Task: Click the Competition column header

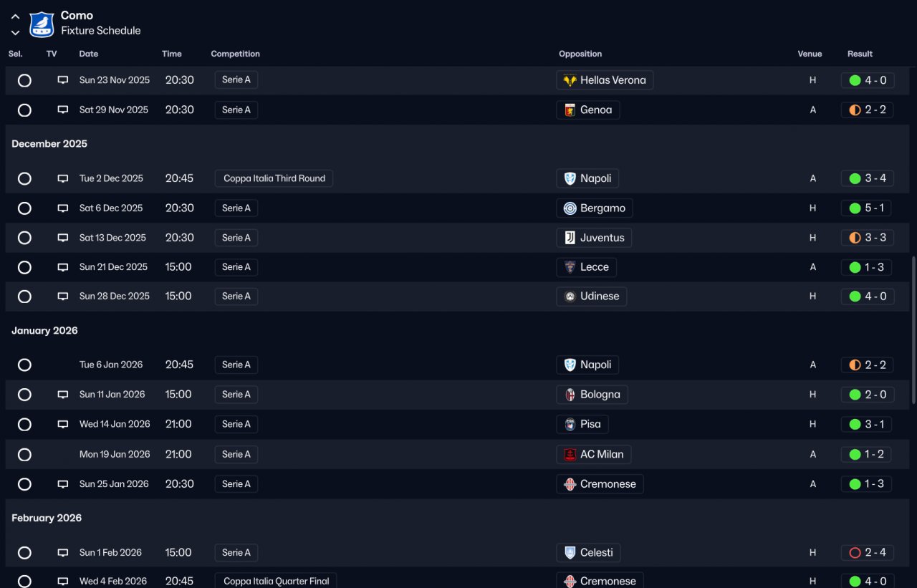Action: click(235, 54)
